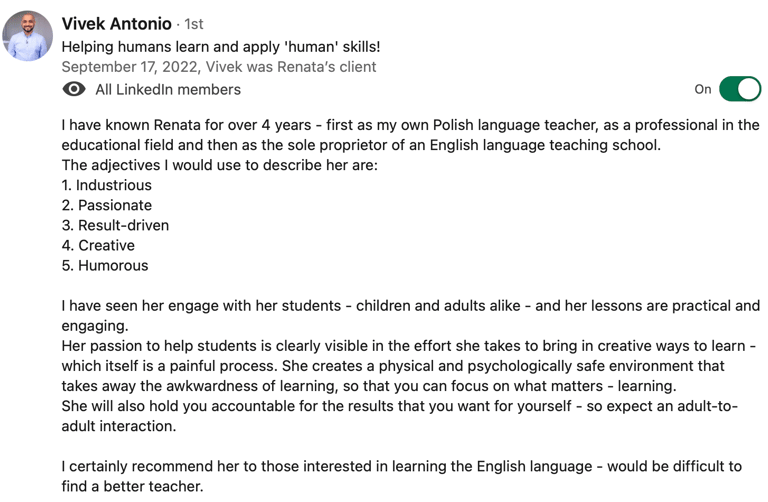Image resolution: width=768 pixels, height=502 pixels.
Task: Click the '5. Humorous' list item
Action: 105,265
